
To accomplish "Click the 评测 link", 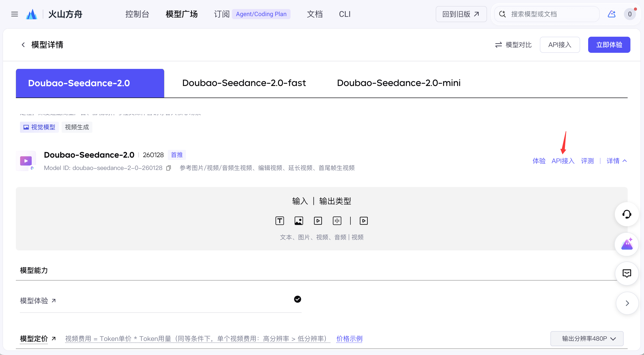I will 587,161.
